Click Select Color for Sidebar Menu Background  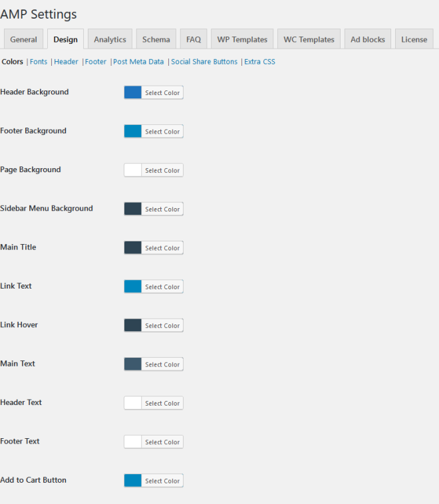click(162, 209)
